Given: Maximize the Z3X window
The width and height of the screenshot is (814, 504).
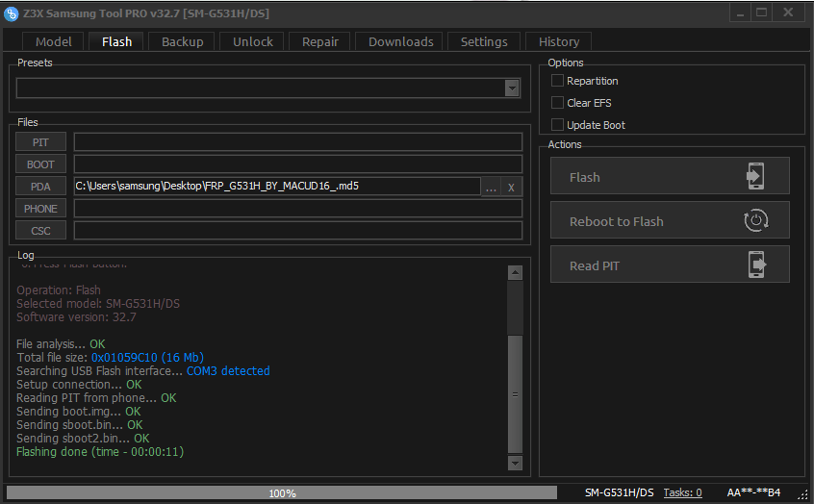Looking at the screenshot, I should click(762, 13).
